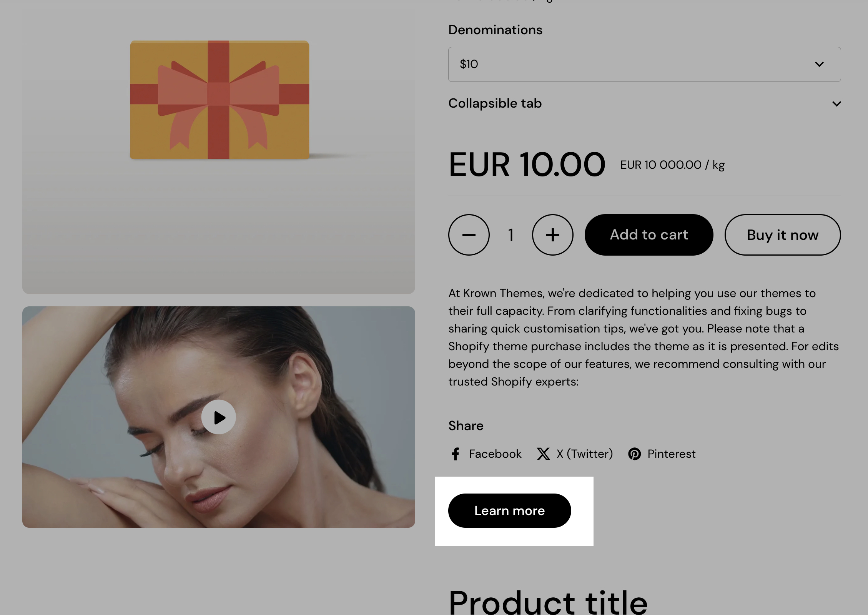Add the gift card to cart
Image resolution: width=868 pixels, height=615 pixels.
[649, 235]
